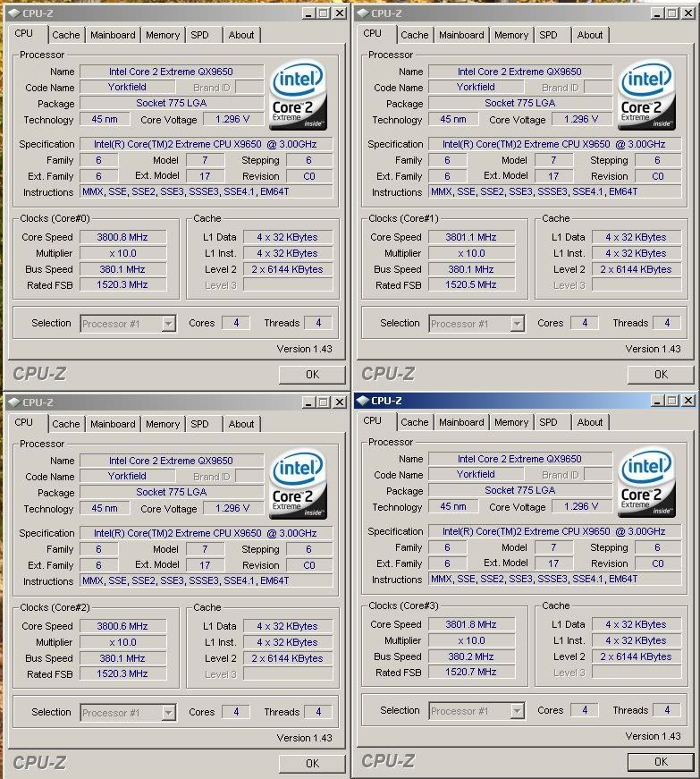The height and width of the screenshot is (779, 700).
Task: Click the 1520.7 MHz Rated FSB value
Action: [471, 673]
